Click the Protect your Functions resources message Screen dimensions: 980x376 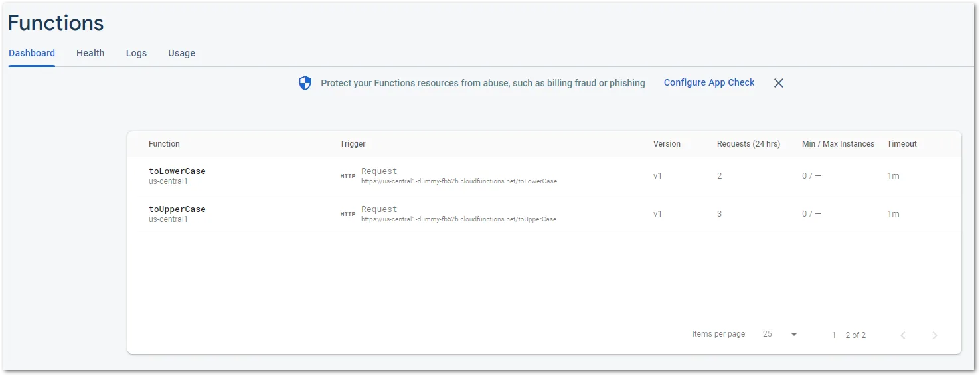click(483, 83)
